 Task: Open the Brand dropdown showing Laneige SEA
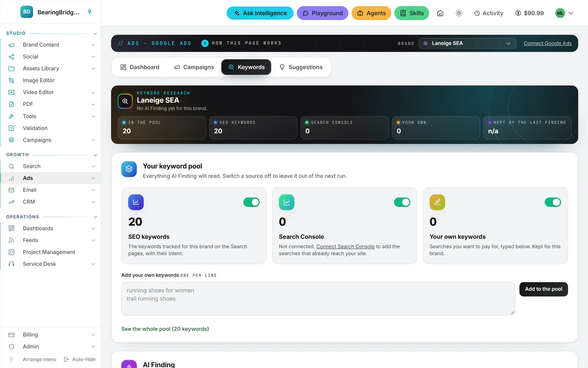tap(467, 43)
